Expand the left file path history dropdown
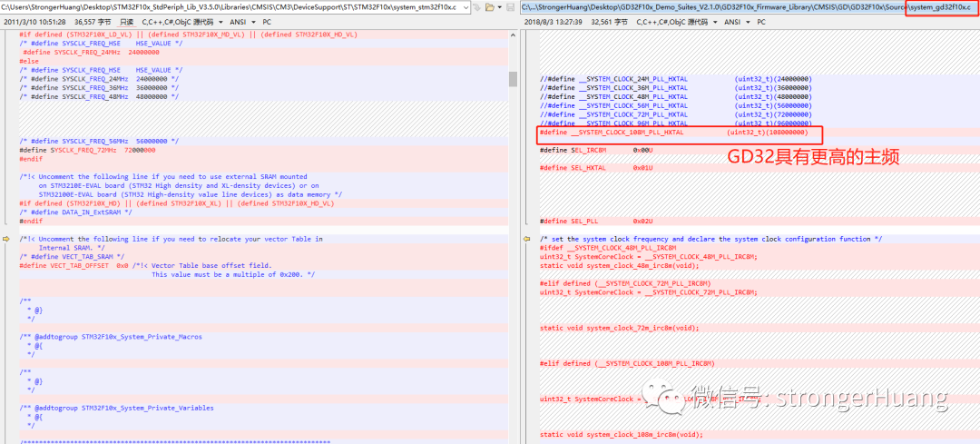 [465, 7]
